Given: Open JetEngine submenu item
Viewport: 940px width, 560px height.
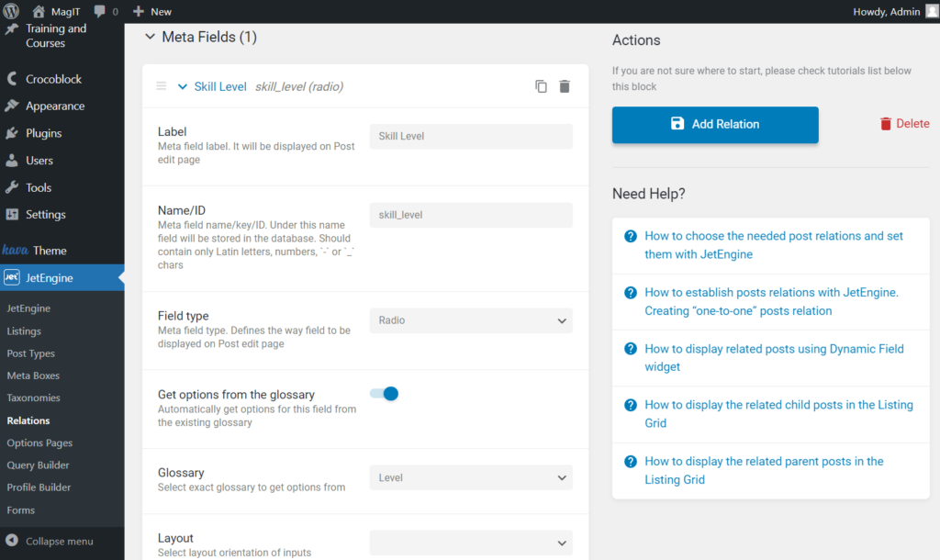Looking at the screenshot, I should pyautogui.click(x=28, y=308).
